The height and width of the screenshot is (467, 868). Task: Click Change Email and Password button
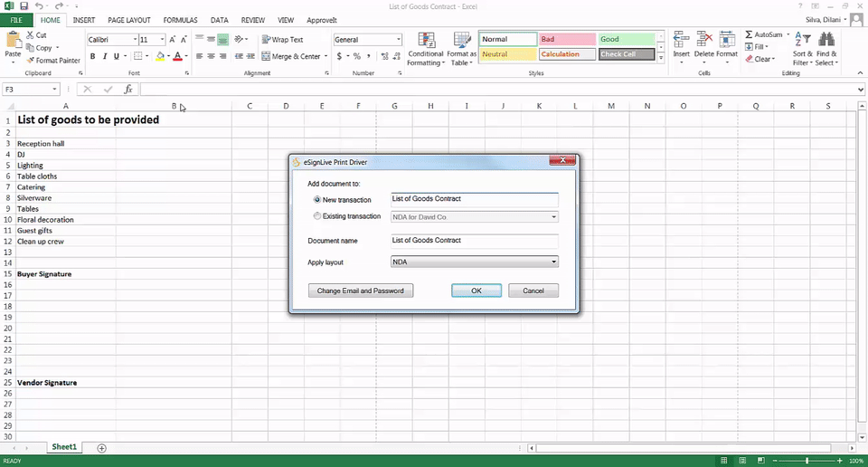361,291
